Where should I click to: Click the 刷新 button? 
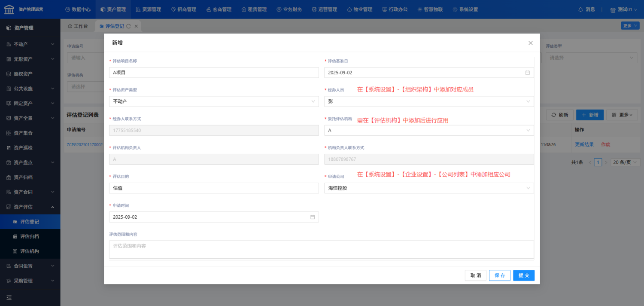point(560,115)
